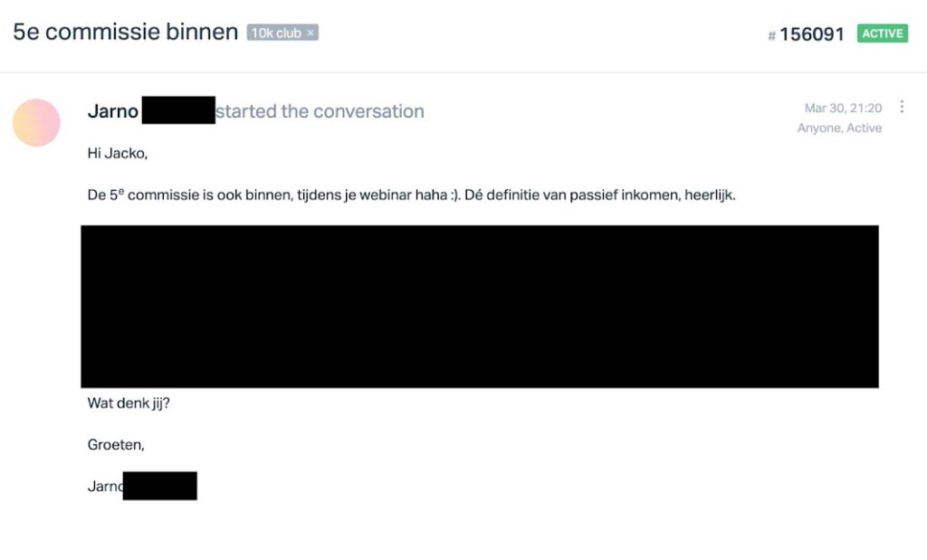Click the Wat denk jij? line

129,403
